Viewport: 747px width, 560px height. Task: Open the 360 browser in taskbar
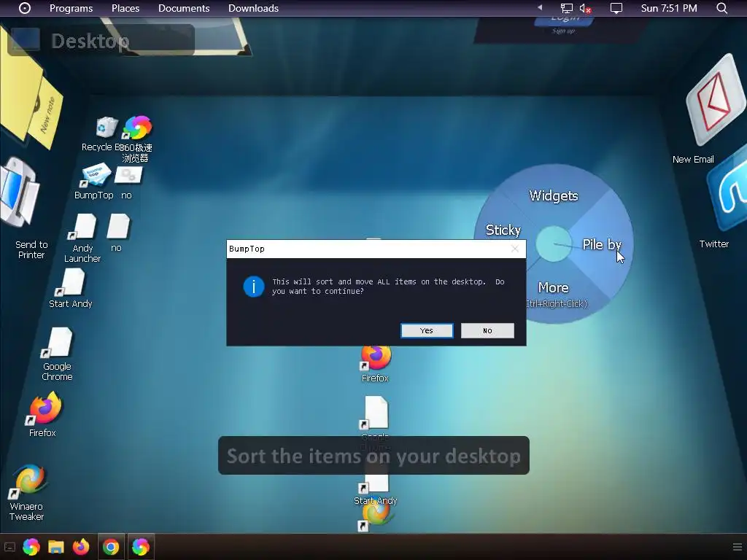(31, 547)
